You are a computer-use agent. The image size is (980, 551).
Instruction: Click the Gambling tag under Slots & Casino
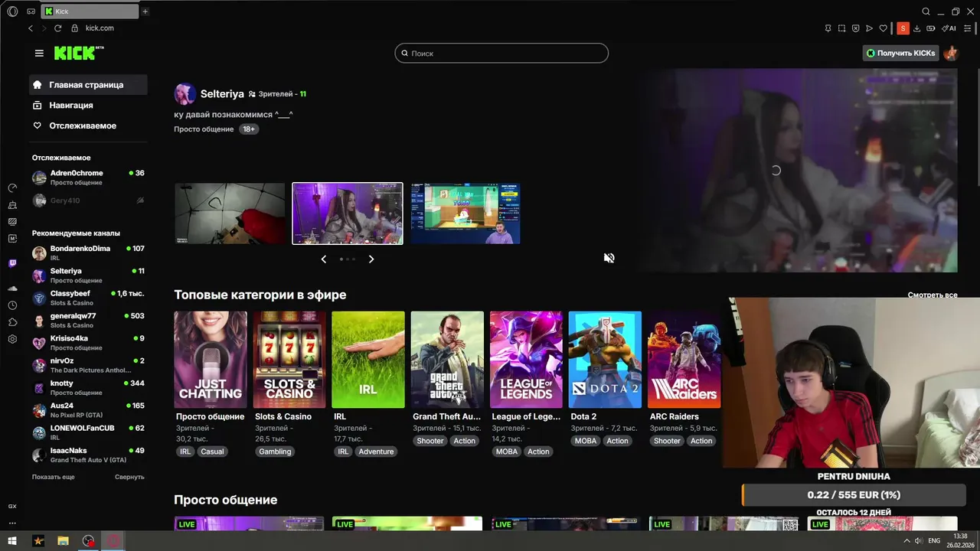[x=275, y=452]
